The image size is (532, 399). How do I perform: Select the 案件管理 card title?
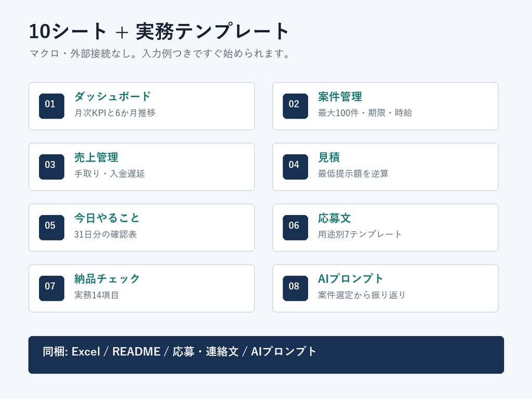[x=340, y=97]
